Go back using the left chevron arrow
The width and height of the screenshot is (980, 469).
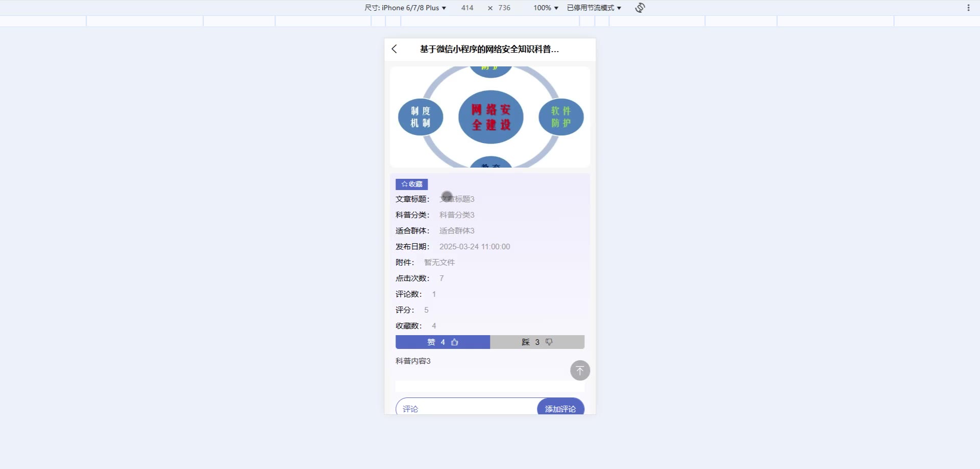point(394,49)
